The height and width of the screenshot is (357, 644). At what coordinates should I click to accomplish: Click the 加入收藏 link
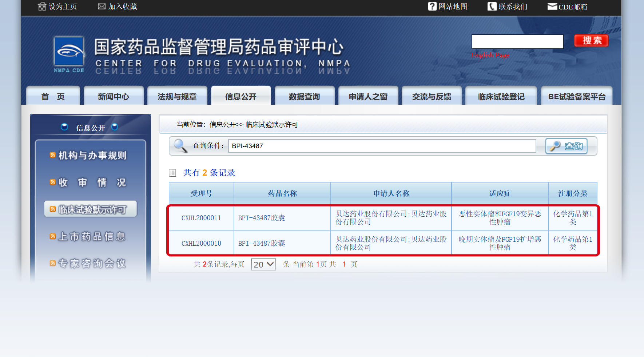[x=123, y=7]
